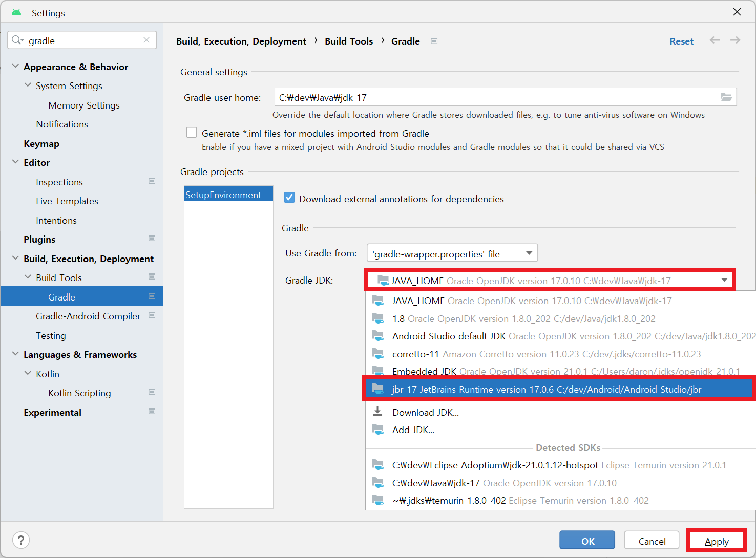Click the download arrow icon of Download JDK
The height and width of the screenshot is (558, 756).
[377, 411]
